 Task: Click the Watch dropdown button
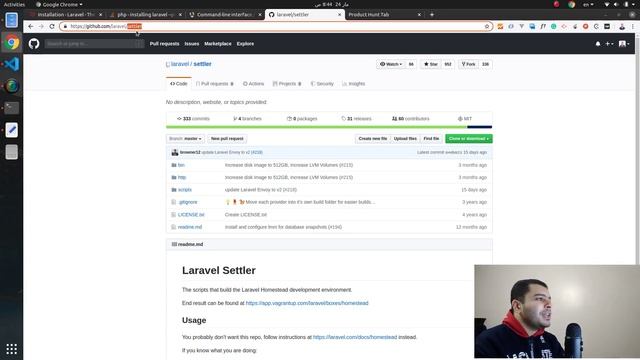pos(391,64)
